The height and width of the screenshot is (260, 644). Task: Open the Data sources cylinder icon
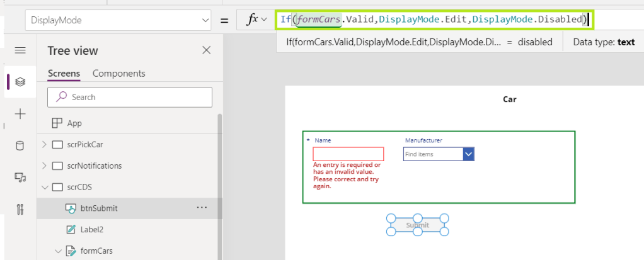tap(20, 146)
